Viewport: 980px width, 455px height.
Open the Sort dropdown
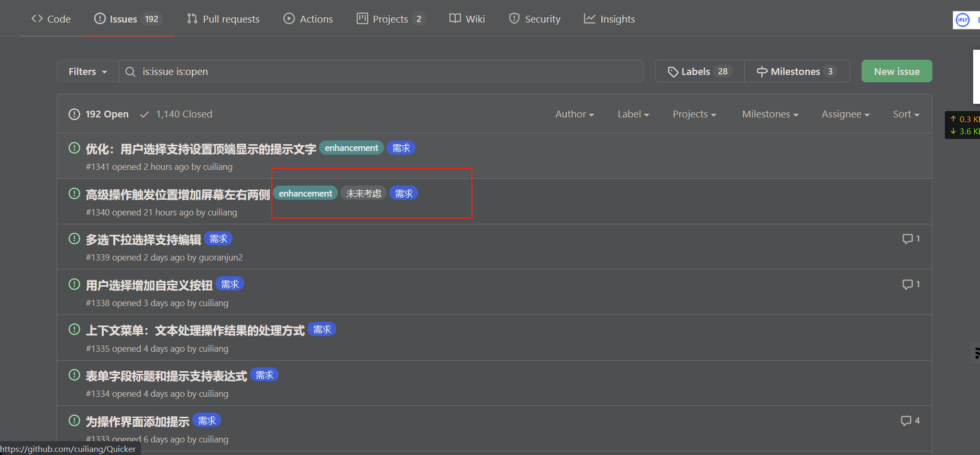tap(906, 114)
